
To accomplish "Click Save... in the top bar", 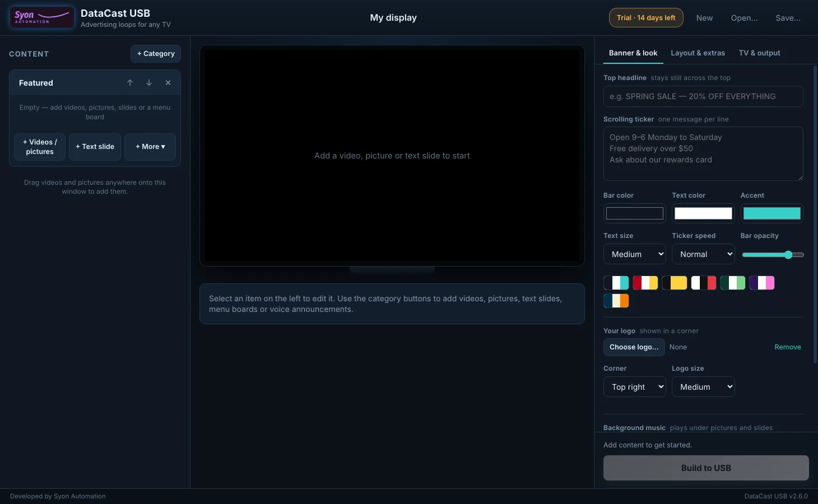I will point(788,18).
